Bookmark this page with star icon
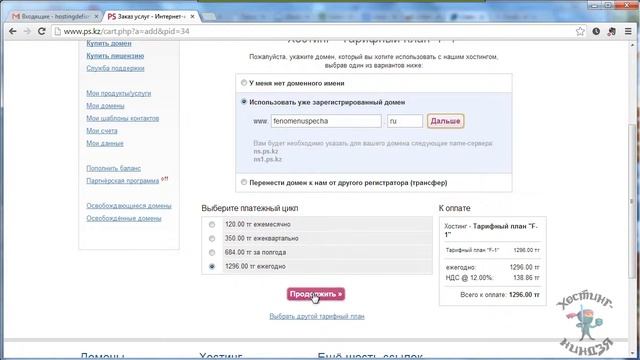Image resolution: width=640 pixels, height=360 pixels. [x=580, y=31]
